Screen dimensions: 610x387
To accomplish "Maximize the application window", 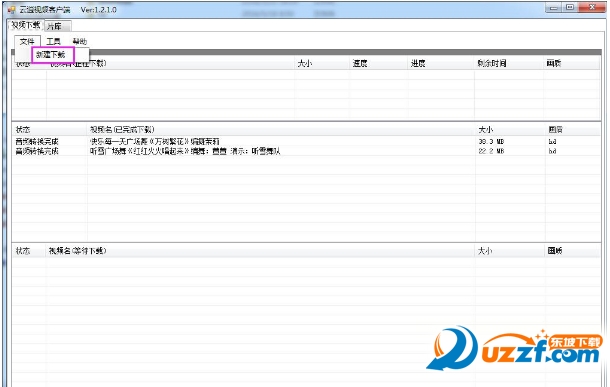I will click(570, 7).
